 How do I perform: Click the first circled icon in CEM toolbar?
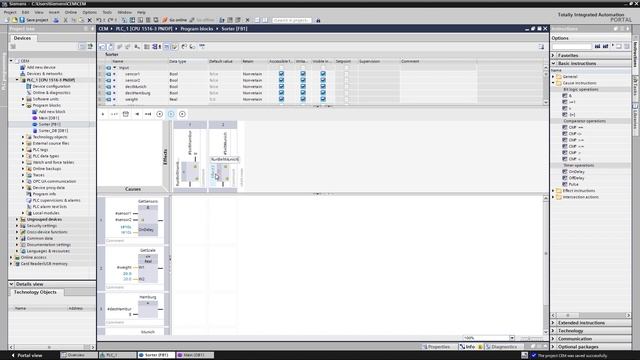coord(160,114)
